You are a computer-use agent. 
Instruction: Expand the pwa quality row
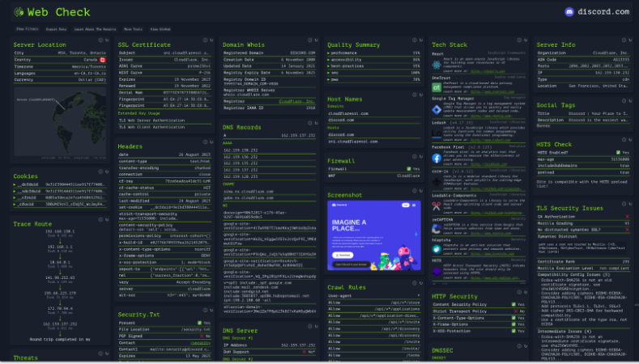point(373,79)
